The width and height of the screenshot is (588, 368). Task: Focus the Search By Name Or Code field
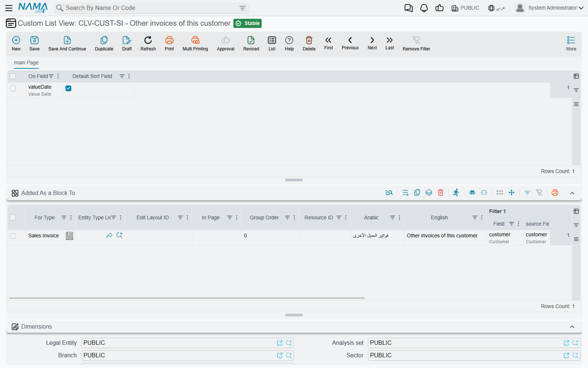tap(151, 8)
